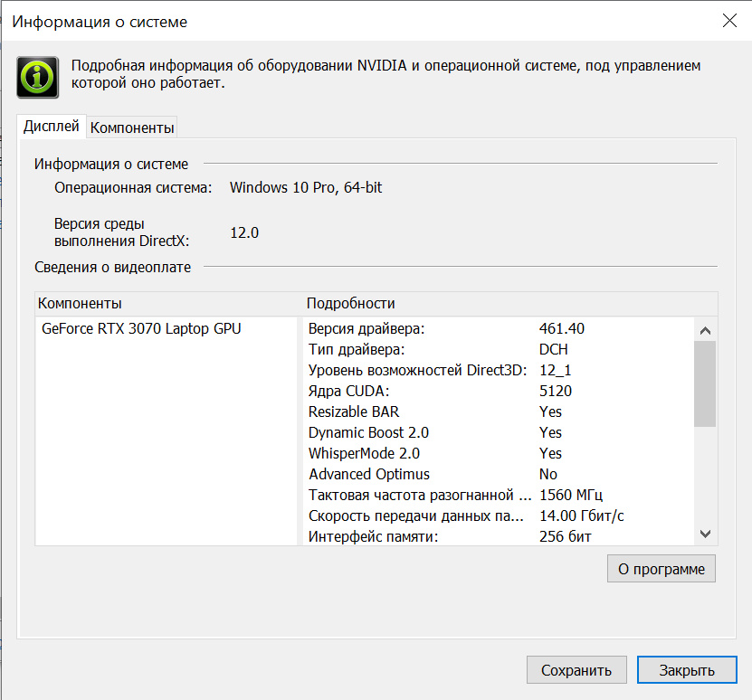The image size is (752, 700).
Task: Click the Версия среды выполнения DirectX label
Action: [122, 232]
